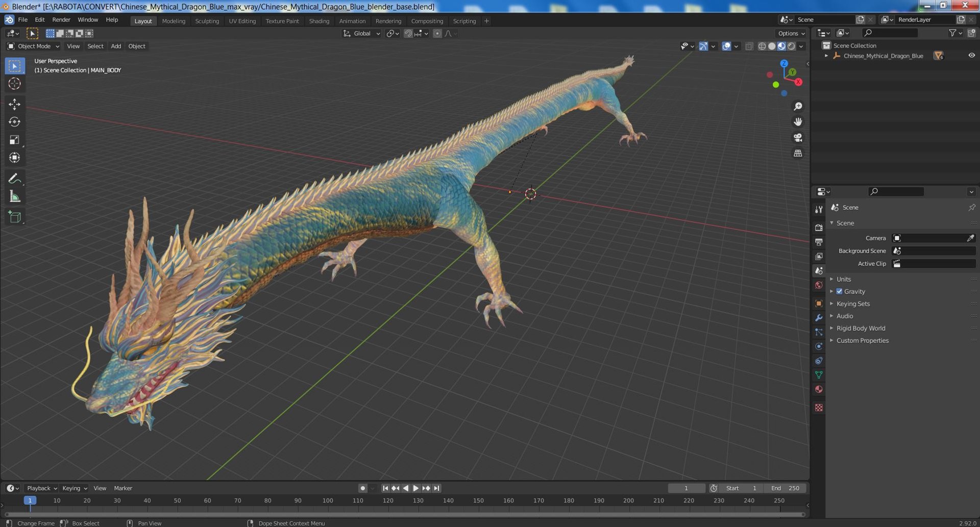Toggle auto keying record button
980x527 pixels.
point(363,488)
